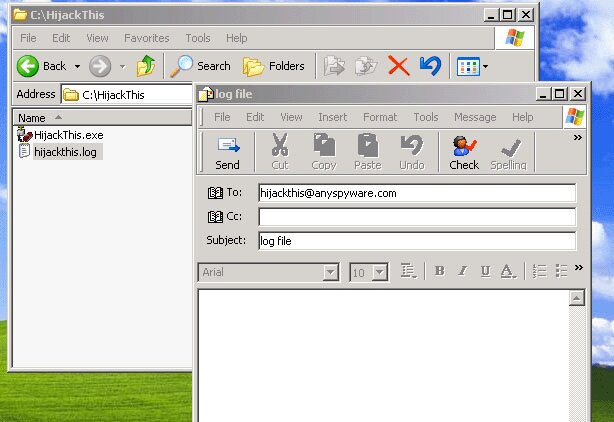Open Edit menu in Explorer window
Viewport: 614px width, 422px height.
(x=61, y=38)
